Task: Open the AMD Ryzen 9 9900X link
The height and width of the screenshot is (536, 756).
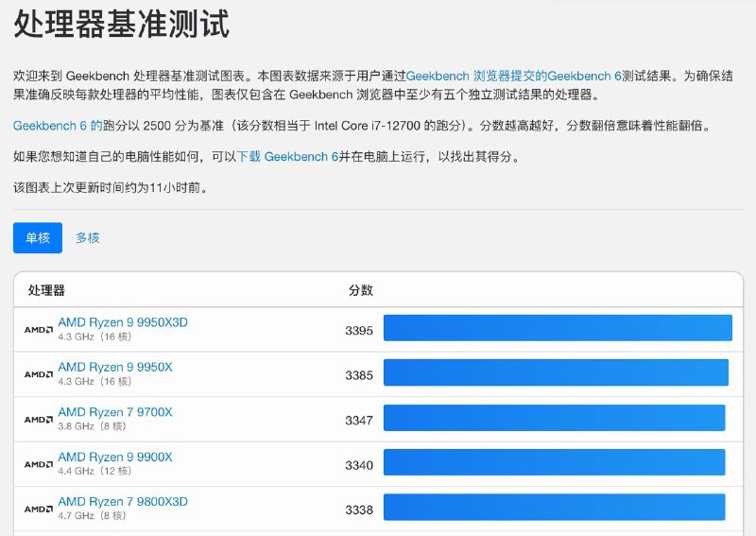Action: [115, 457]
